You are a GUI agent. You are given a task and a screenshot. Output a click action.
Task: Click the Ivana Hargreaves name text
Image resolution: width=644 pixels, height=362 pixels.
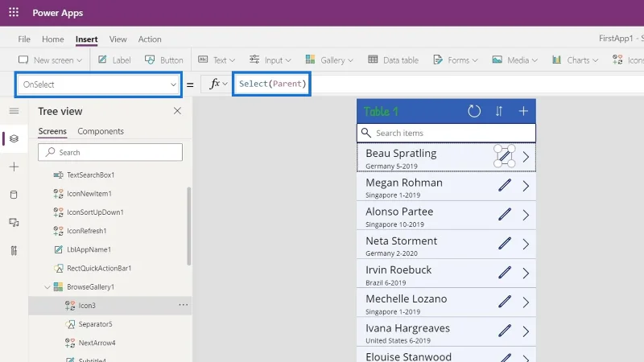(x=407, y=328)
